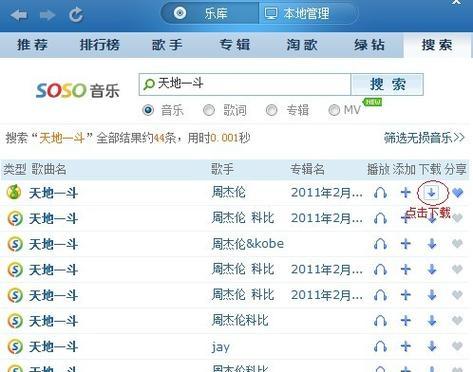Add the jay track with plus icon

[x=406, y=346]
